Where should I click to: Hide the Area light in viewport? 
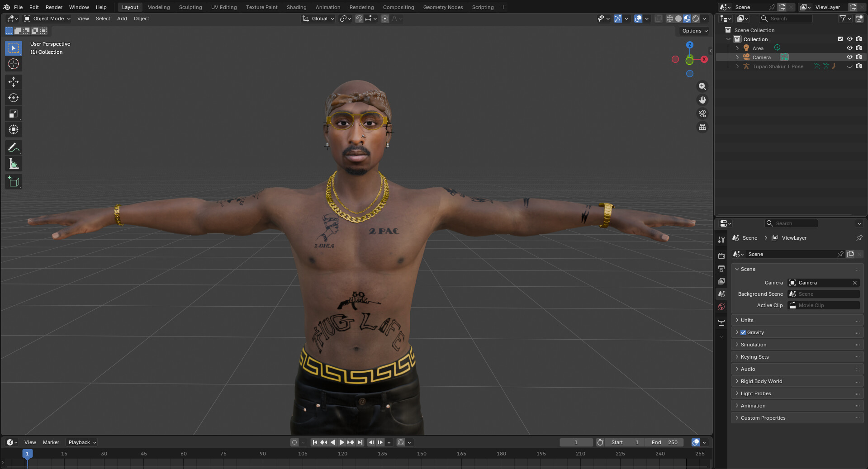coord(849,48)
